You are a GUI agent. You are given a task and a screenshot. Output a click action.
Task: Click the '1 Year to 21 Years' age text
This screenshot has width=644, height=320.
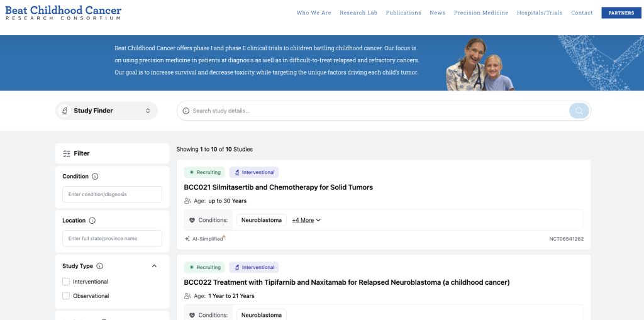(231, 295)
